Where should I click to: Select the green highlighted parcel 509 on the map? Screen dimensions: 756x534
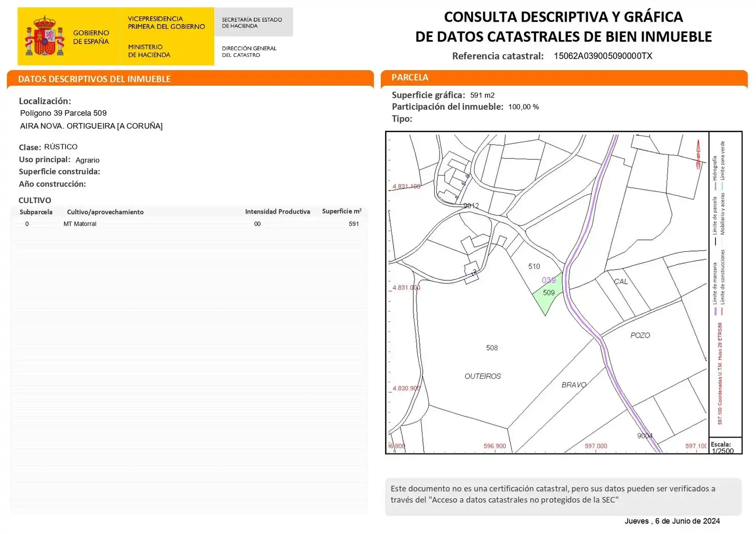[548, 295]
